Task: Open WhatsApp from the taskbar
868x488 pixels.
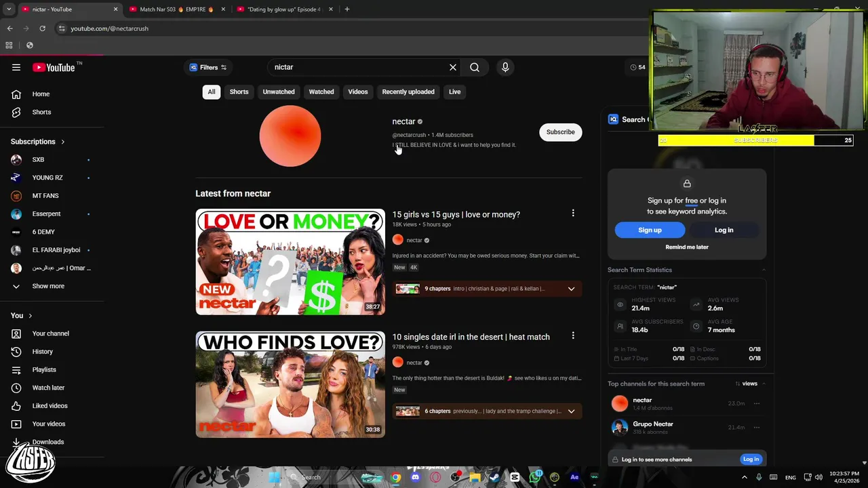Action: pos(534,477)
